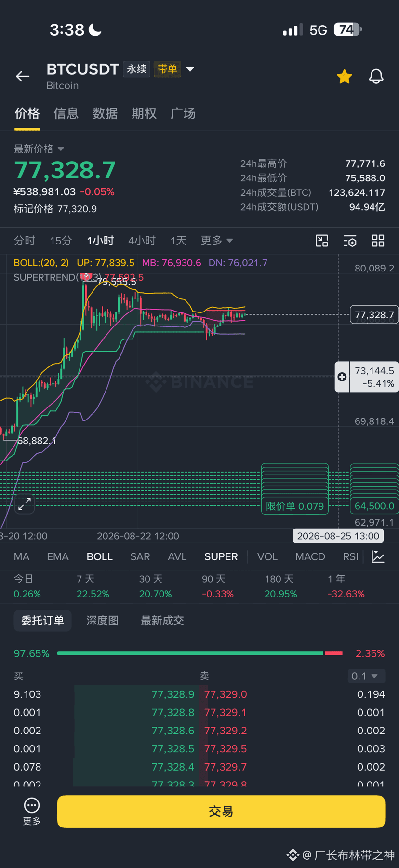The image size is (399, 868).
Task: Open the 0.1 depth precision dropdown
Action: tap(366, 676)
